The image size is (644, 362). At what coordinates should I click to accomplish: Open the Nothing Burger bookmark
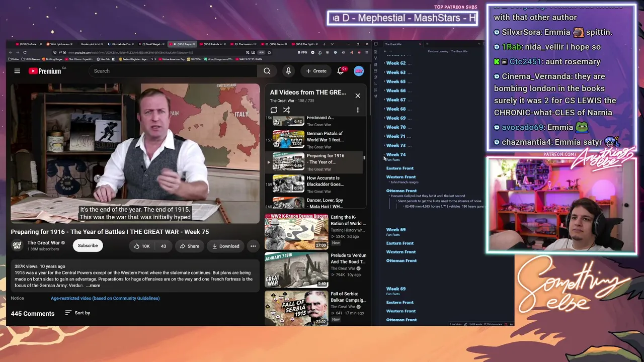[52, 59]
